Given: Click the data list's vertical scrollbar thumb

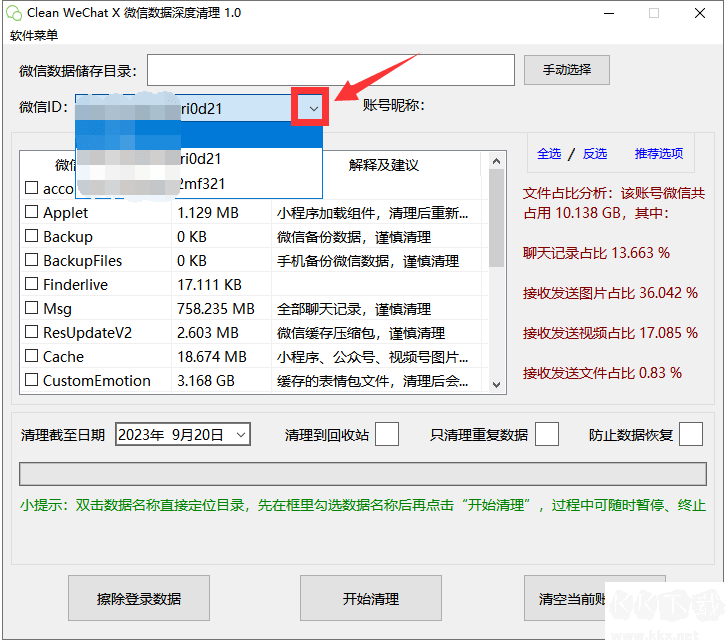Looking at the screenshot, I should pyautogui.click(x=496, y=218).
